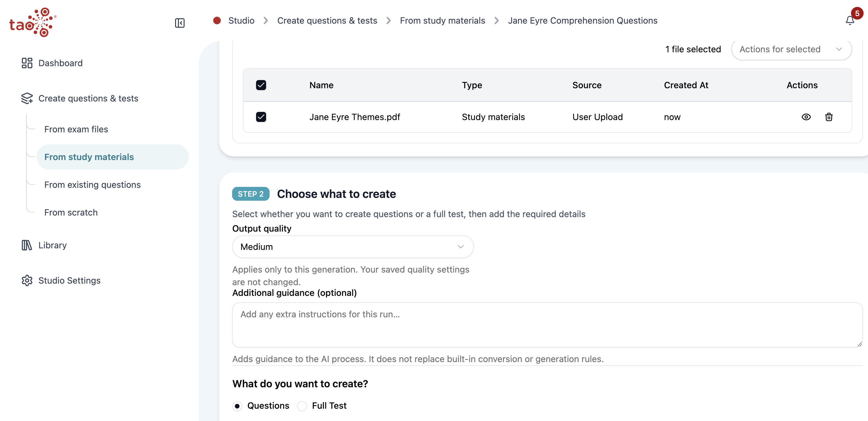Image resolution: width=868 pixels, height=421 pixels.
Task: Click Create questions & tests breadcrumb
Action: (x=327, y=20)
